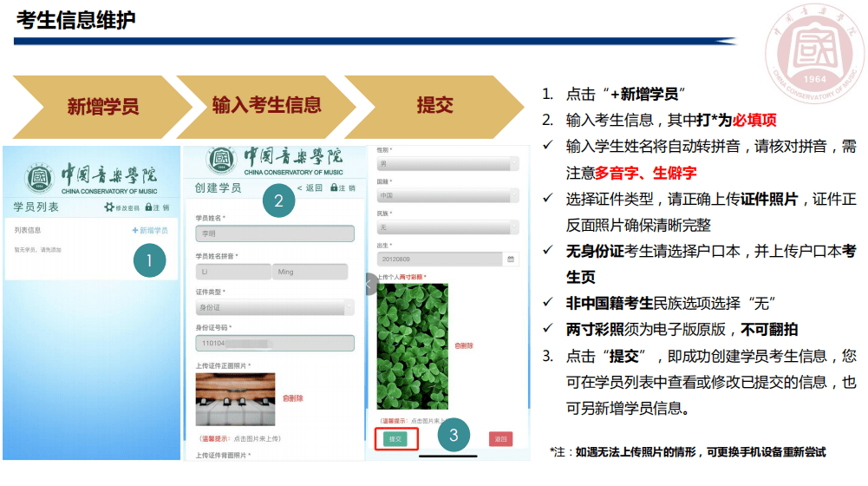868x486 pixels.
Task: Click the 上传证件正面照片 label
Action: pyautogui.click(x=223, y=365)
